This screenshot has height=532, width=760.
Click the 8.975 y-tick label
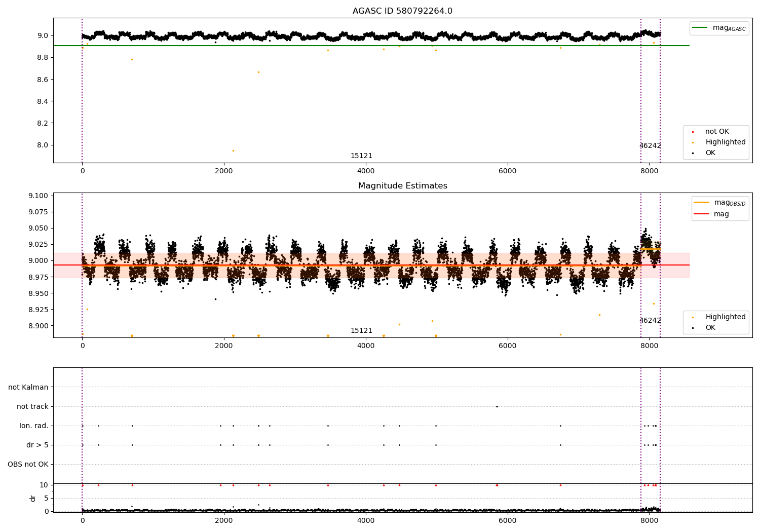(x=39, y=277)
